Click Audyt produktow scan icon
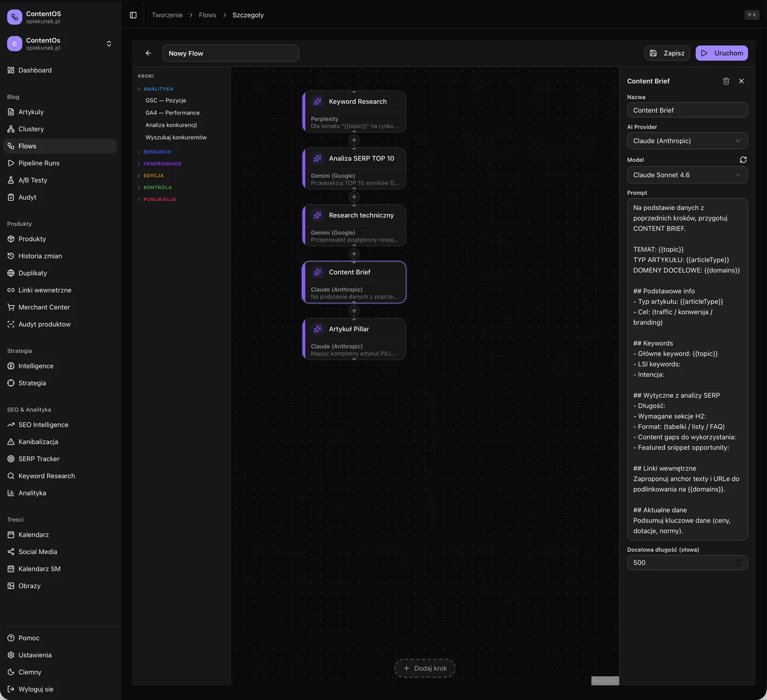Viewport: 767px width, 700px height. (x=11, y=324)
